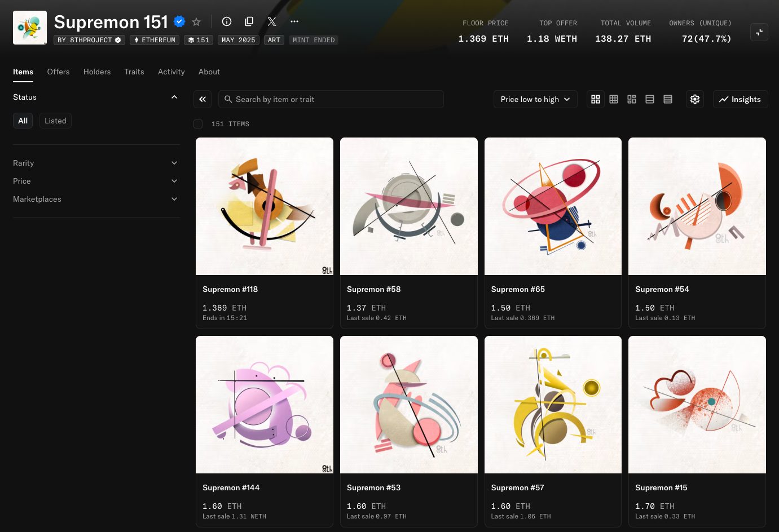Click the 138.27 ETH total volume value

(623, 39)
